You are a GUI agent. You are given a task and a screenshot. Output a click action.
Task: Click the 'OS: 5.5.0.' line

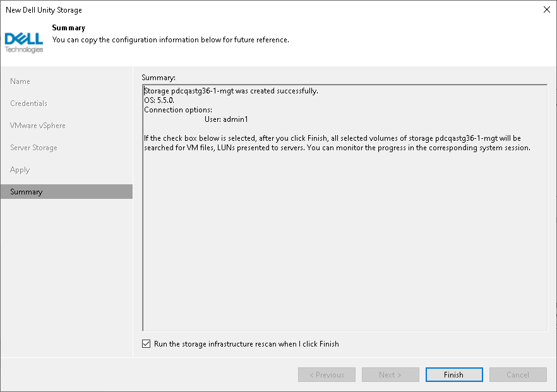[159, 100]
